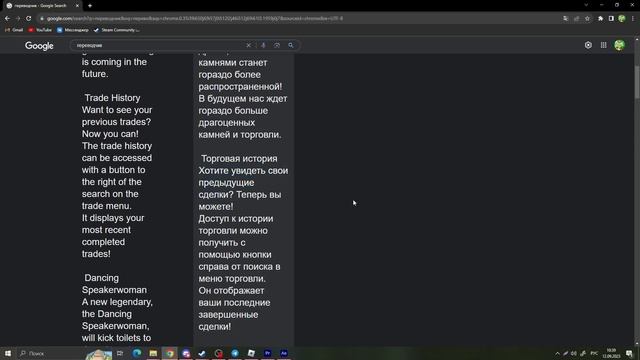Open Roblox from the taskbar
This screenshot has height=360, width=640.
(251, 353)
